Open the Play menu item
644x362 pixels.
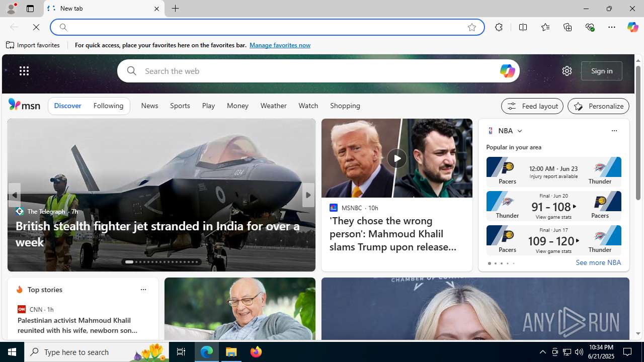pyautogui.click(x=208, y=106)
